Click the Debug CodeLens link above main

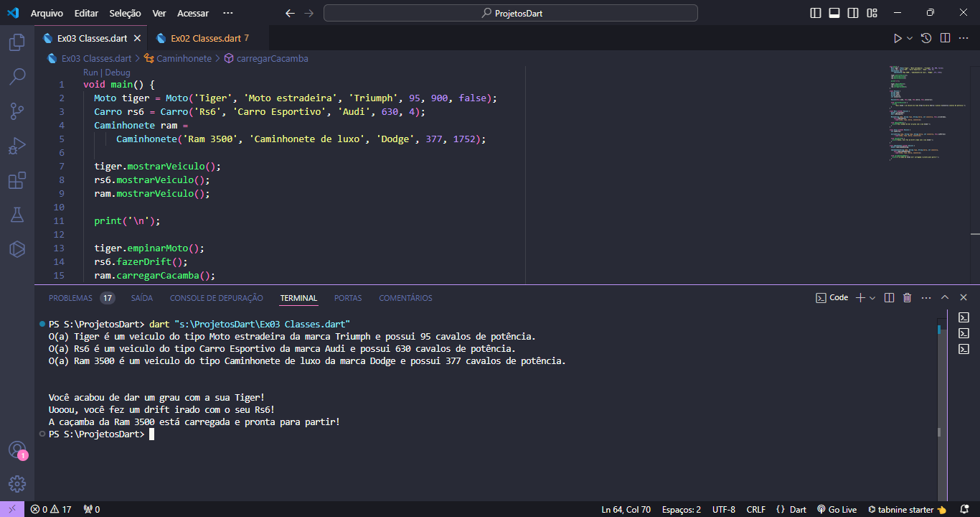click(x=118, y=73)
